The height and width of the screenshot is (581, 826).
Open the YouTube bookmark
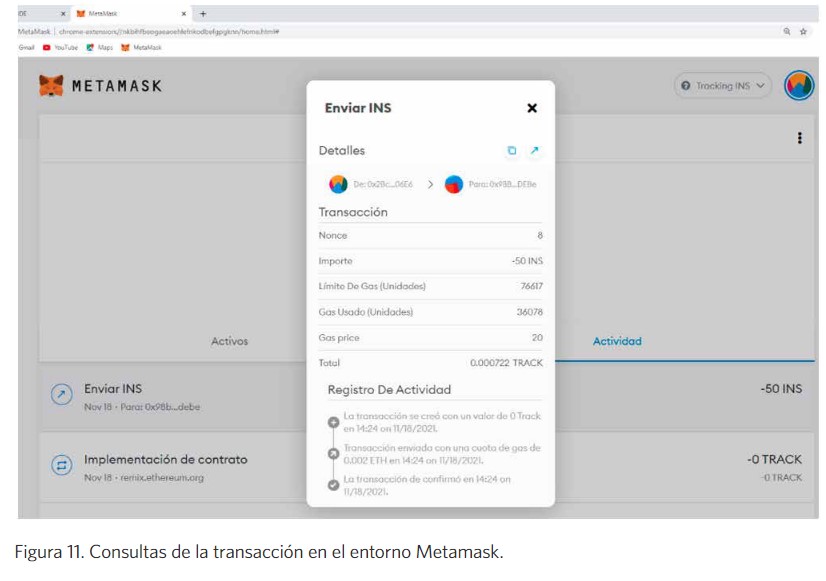pyautogui.click(x=61, y=47)
